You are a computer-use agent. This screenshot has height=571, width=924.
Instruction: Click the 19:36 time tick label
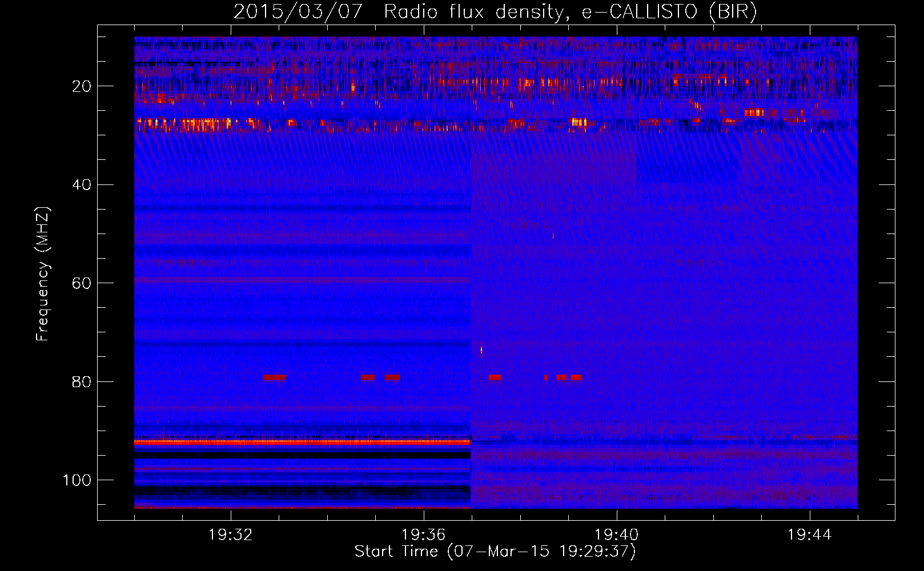(424, 535)
